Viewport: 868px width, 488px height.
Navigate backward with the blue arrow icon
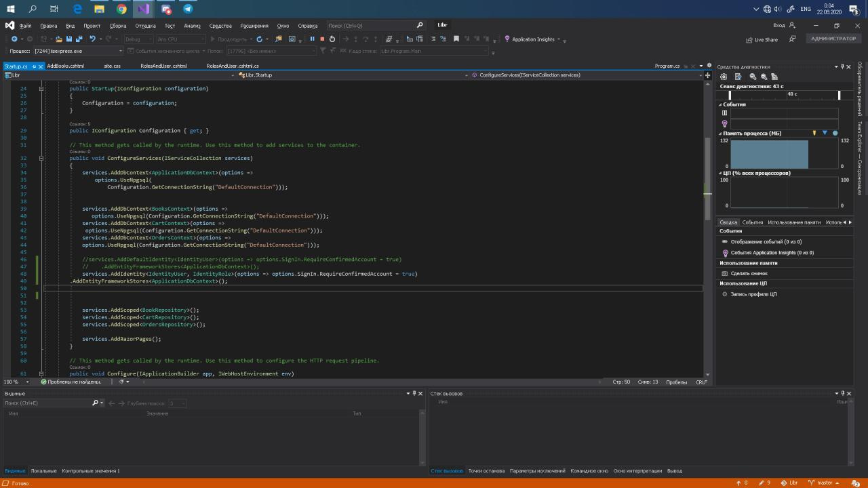coord(14,39)
